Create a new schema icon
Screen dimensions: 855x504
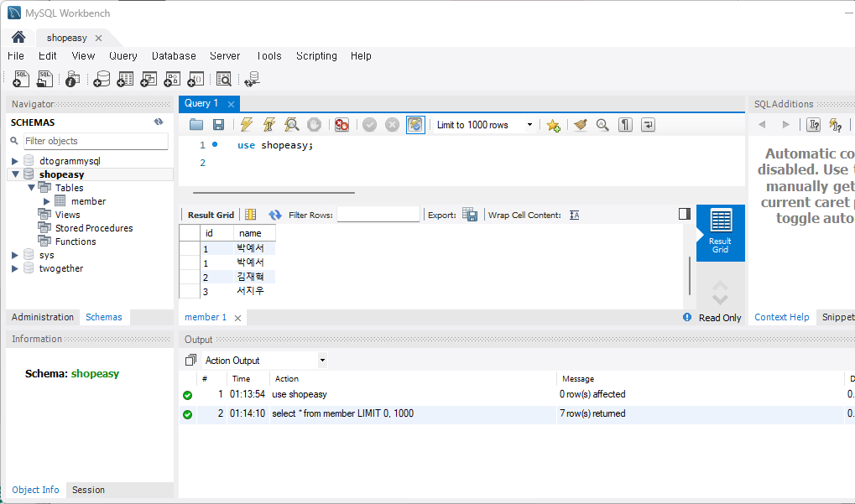102,79
